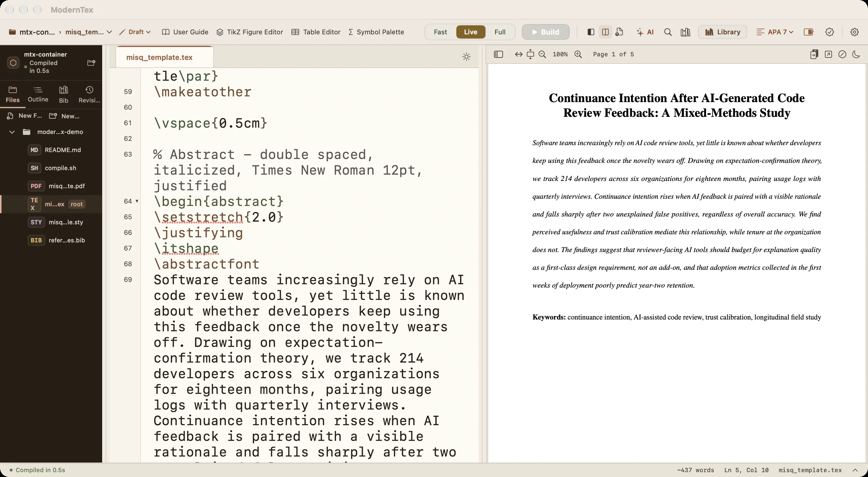Image resolution: width=868 pixels, height=477 pixels.
Task: Open README.md file
Action: pyautogui.click(x=51, y=150)
